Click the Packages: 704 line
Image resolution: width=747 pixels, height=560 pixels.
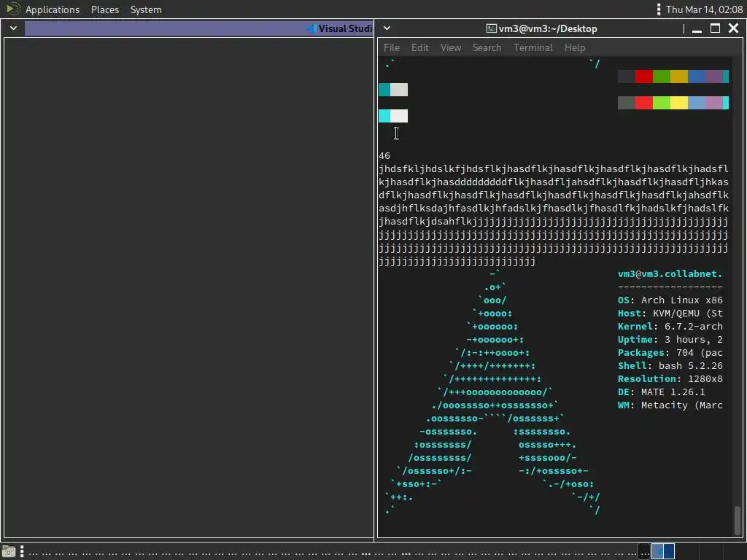click(x=670, y=352)
